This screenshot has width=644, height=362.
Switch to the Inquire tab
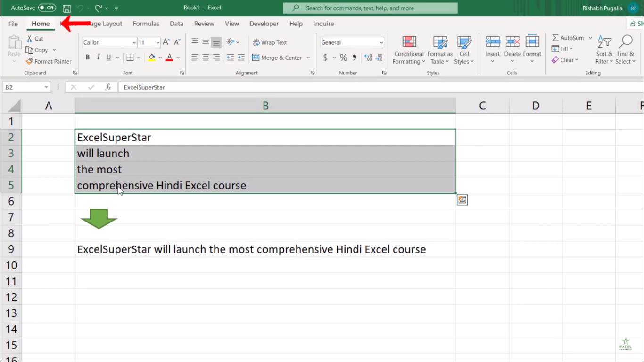click(324, 24)
